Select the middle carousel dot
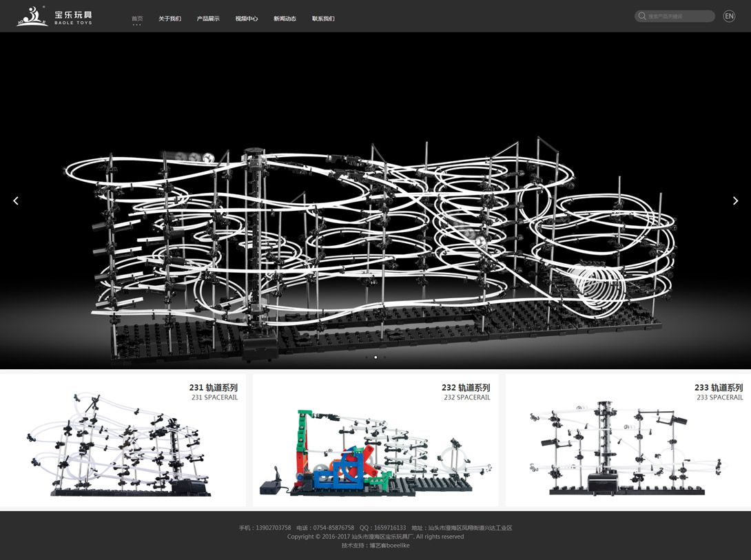751x560 pixels. (x=375, y=357)
